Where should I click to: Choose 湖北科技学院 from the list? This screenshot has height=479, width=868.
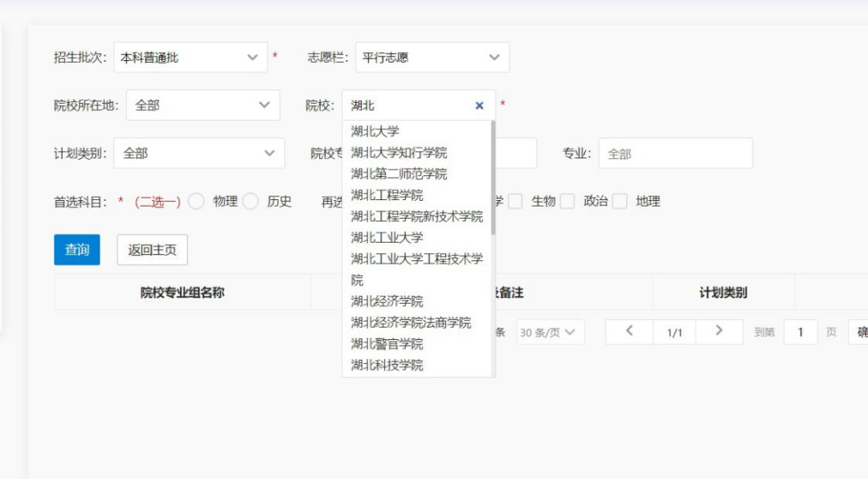tap(417, 365)
